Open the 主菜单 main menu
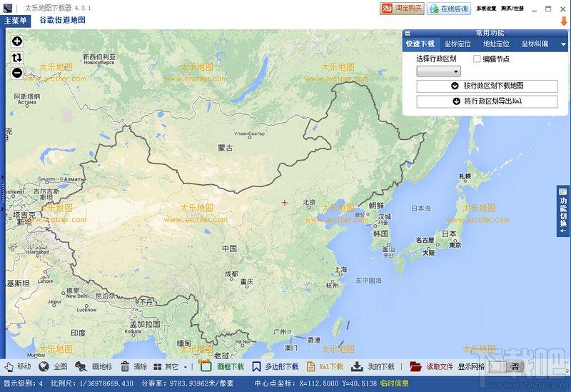This screenshot has height=392, width=571. pyautogui.click(x=16, y=21)
